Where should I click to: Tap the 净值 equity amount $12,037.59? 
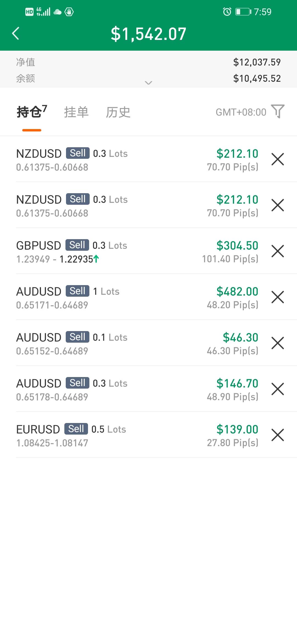[x=257, y=62]
